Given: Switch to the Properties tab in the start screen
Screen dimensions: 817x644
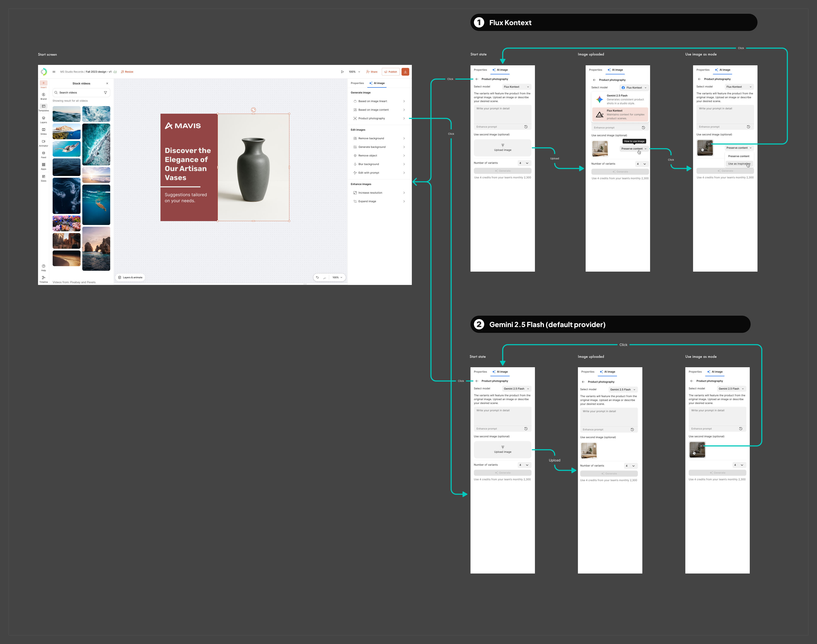Looking at the screenshot, I should tap(357, 83).
